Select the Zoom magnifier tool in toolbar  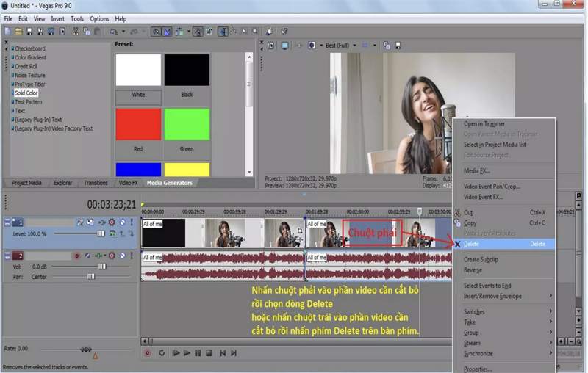255,32
